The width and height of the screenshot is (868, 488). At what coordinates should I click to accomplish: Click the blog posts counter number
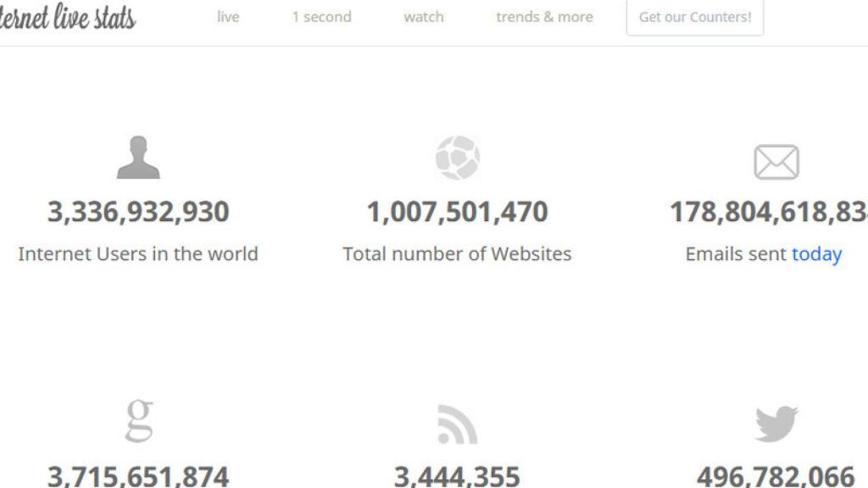pos(458,475)
